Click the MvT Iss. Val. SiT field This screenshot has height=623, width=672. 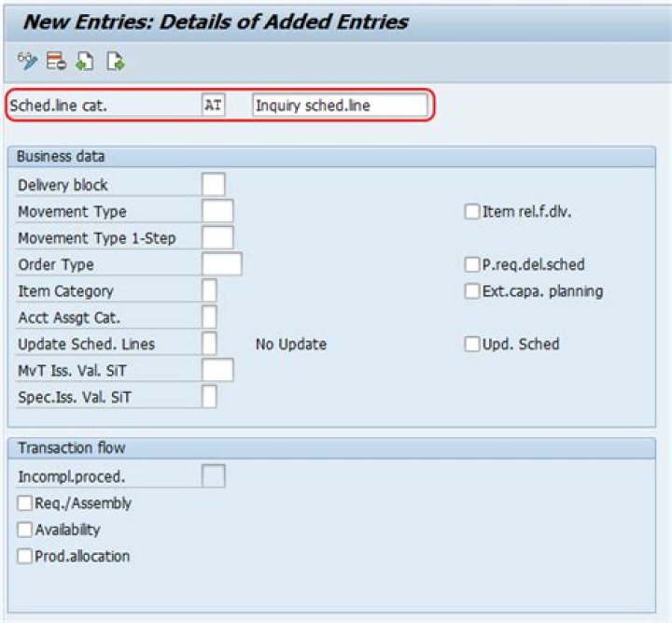click(x=217, y=371)
